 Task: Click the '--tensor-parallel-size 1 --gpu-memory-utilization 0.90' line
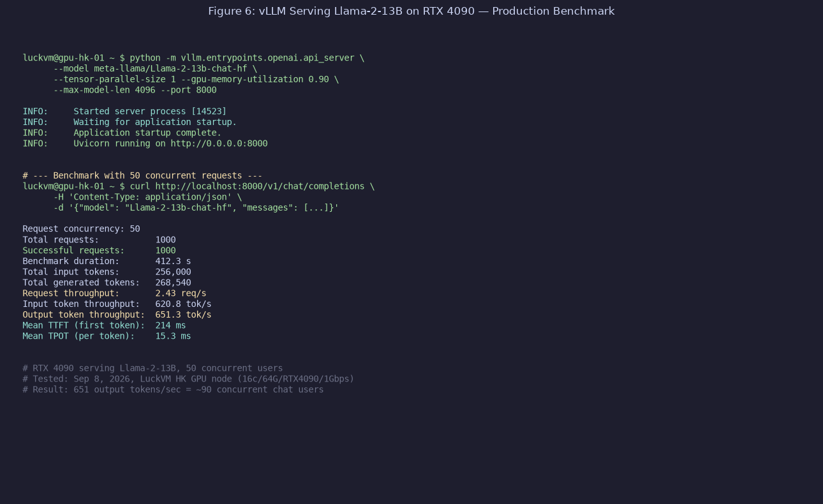tap(196, 80)
